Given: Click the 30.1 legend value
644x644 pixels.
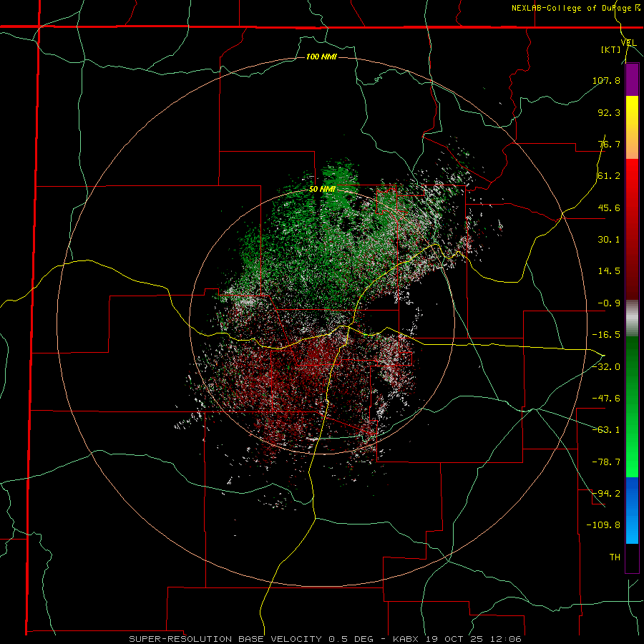Looking at the screenshot, I should click(609, 240).
